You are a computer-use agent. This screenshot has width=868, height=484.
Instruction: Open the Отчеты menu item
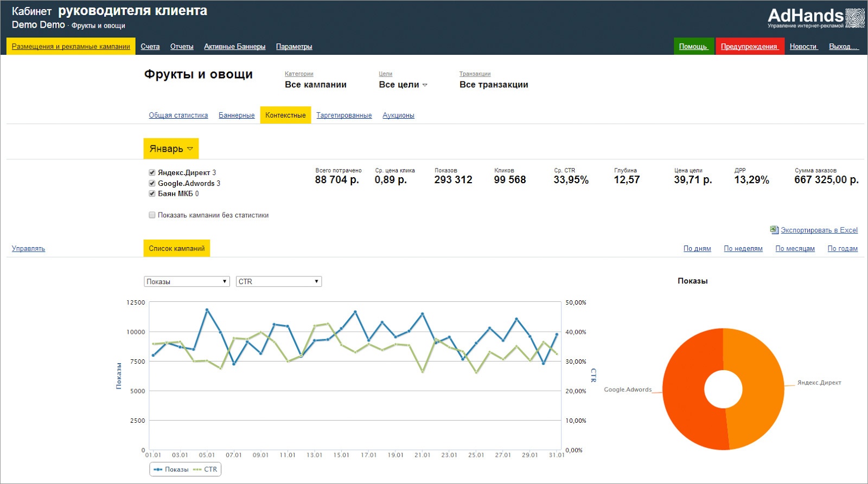[x=182, y=47]
